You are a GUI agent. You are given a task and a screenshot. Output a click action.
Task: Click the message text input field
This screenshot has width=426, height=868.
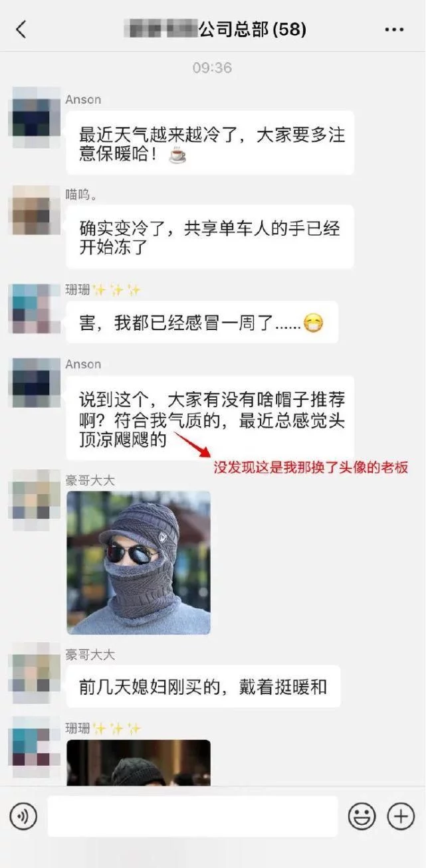tap(193, 816)
